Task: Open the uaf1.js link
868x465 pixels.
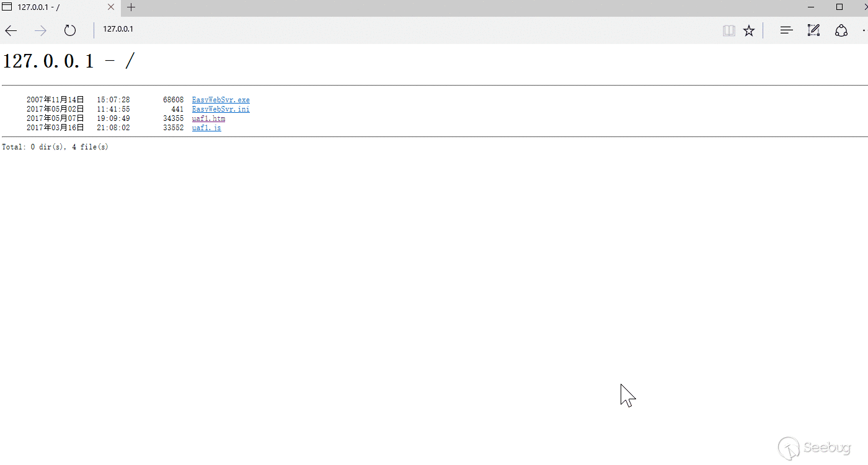Action: 206,128
